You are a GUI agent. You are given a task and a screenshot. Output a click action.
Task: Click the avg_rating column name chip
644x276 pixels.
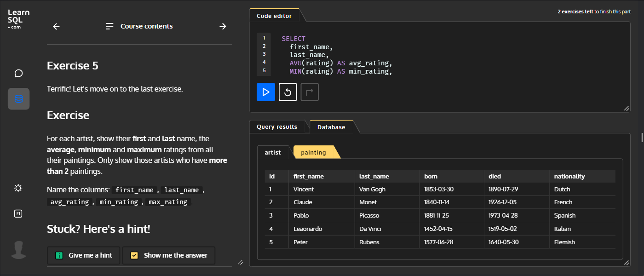tap(69, 202)
